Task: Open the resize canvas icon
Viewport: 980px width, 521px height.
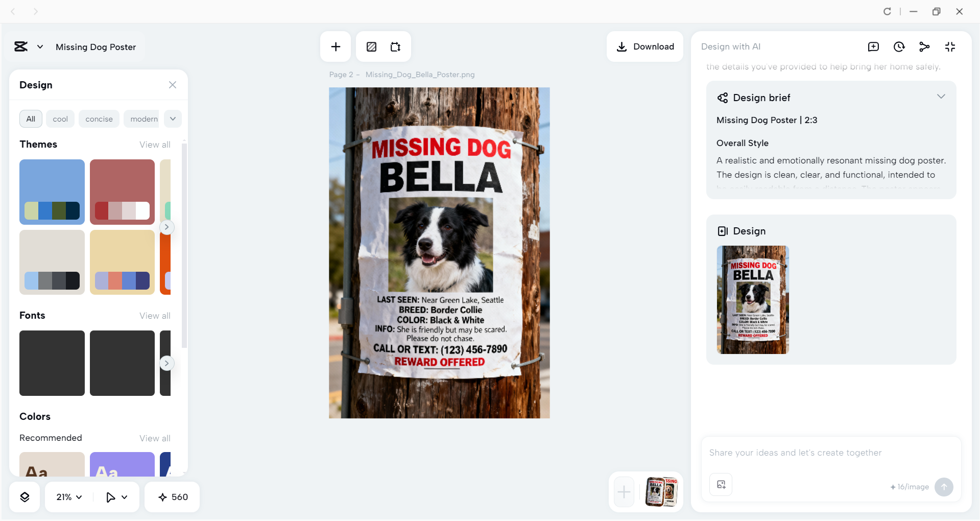Action: (395, 46)
